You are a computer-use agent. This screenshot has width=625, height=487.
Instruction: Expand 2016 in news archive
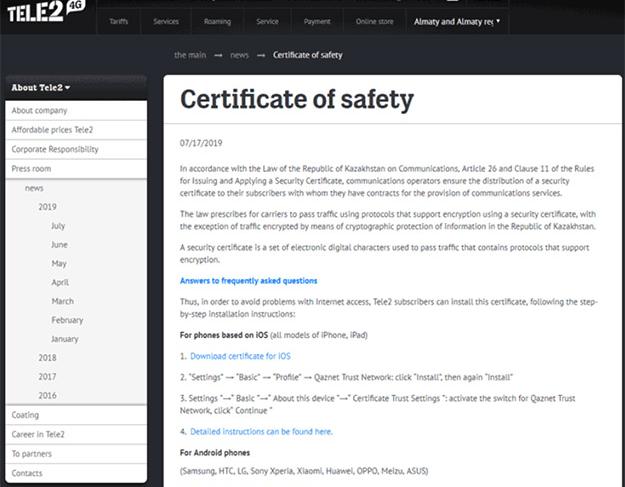(x=47, y=395)
